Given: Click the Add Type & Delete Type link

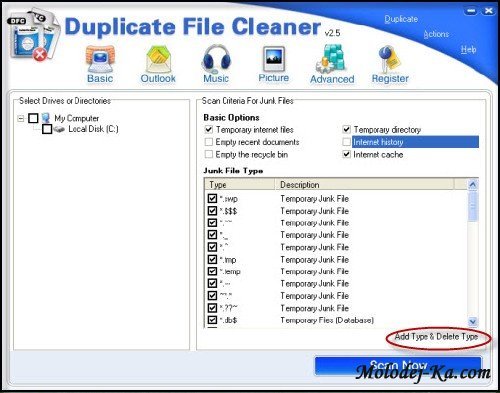Looking at the screenshot, I should 436,337.
